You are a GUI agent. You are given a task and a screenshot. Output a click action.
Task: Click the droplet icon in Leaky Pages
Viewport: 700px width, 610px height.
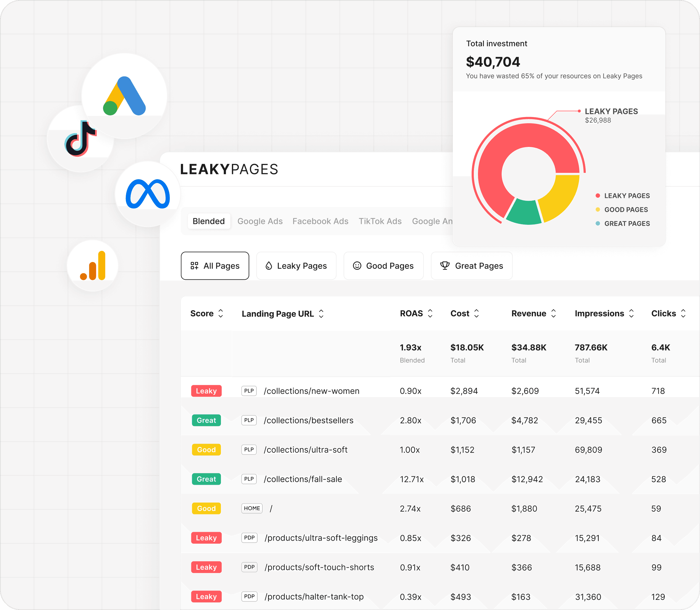pyautogui.click(x=269, y=266)
